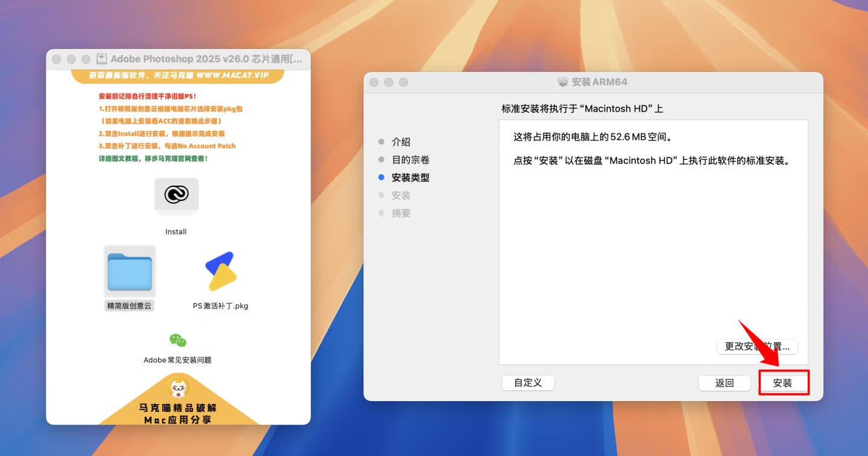The height and width of the screenshot is (456, 868).
Task: Click the 马克喵精品破解 banner text
Action: click(178, 408)
